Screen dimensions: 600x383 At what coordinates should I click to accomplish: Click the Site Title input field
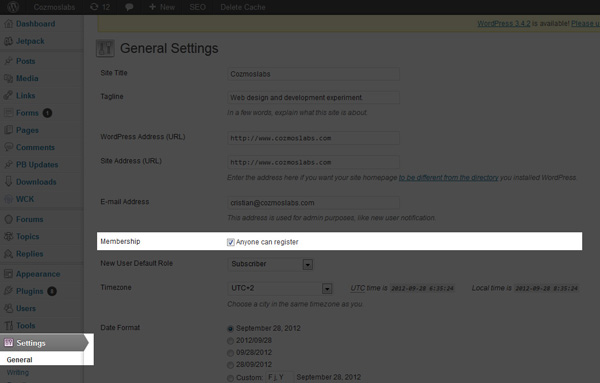pyautogui.click(x=313, y=74)
